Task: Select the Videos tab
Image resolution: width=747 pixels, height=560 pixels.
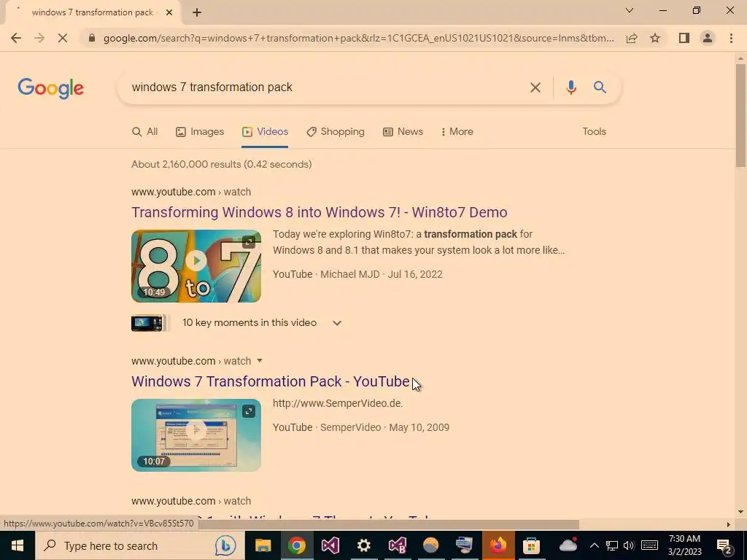Action: click(x=265, y=132)
